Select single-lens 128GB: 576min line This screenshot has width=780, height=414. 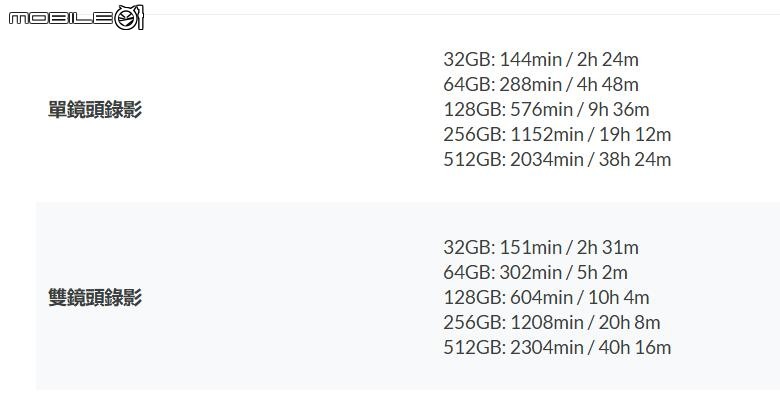pos(546,109)
